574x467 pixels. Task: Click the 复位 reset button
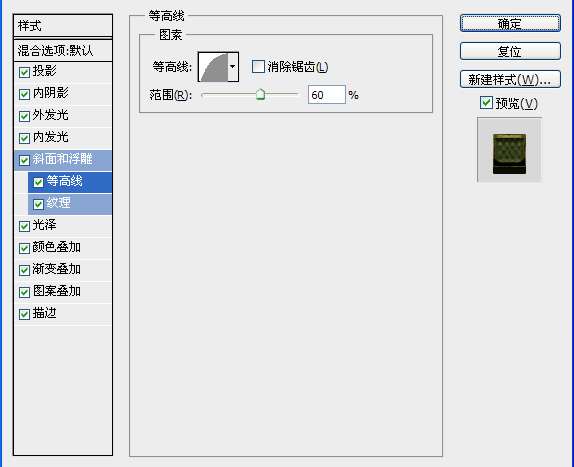[x=510, y=51]
